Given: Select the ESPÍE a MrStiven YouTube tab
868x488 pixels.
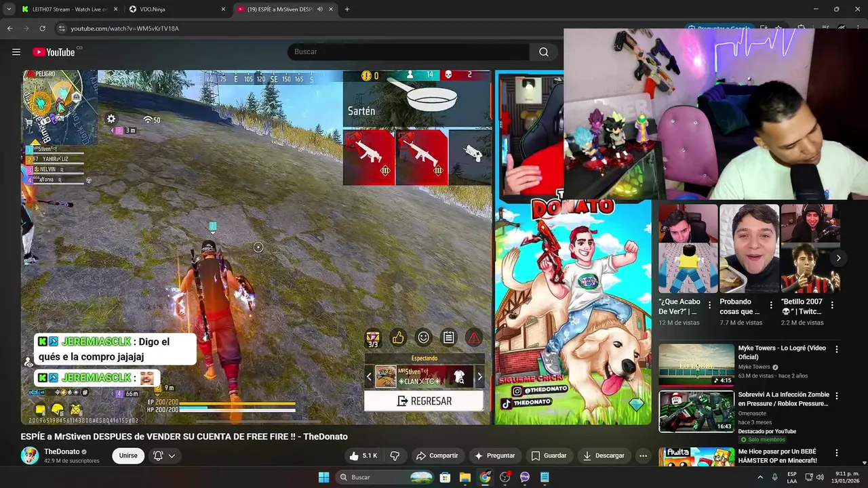Looking at the screenshot, I should point(285,9).
